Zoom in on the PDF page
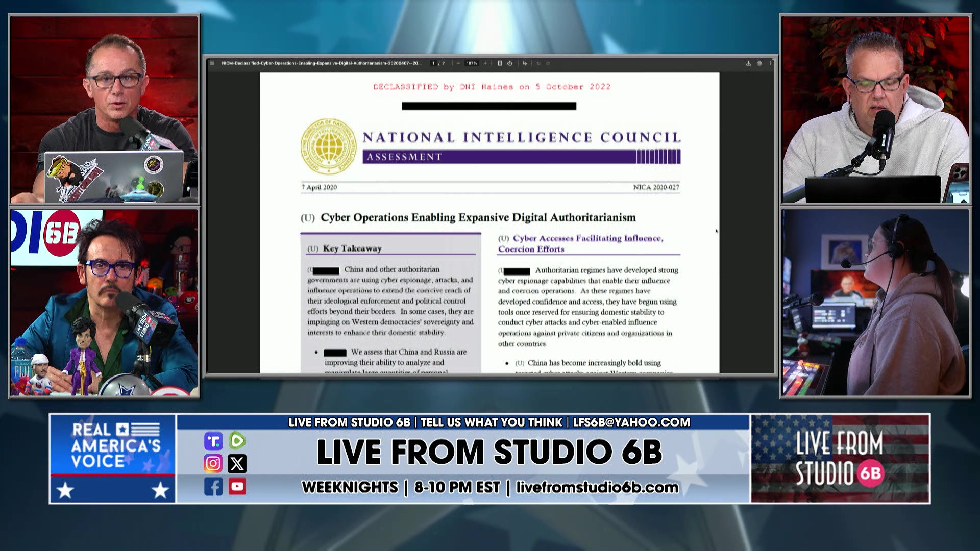980x551 pixels. (x=485, y=64)
